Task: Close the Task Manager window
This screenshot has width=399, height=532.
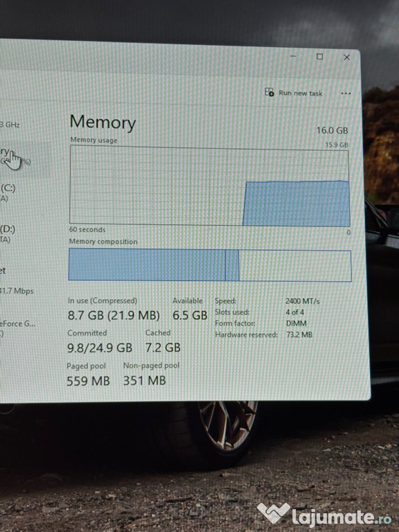Action: point(347,57)
